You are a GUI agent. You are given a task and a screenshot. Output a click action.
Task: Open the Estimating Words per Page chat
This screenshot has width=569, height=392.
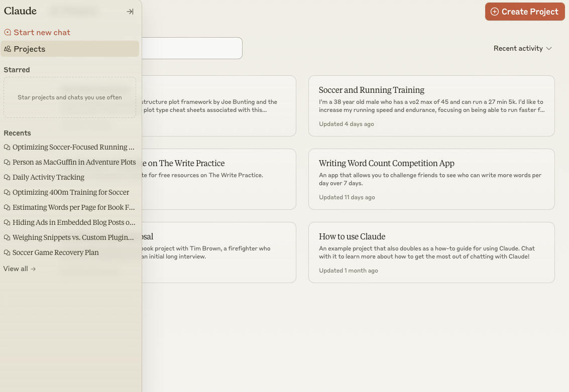(70, 207)
